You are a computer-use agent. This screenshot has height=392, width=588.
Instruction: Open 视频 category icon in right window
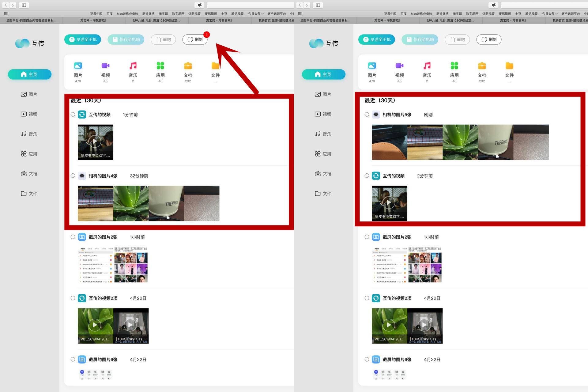coord(399,66)
